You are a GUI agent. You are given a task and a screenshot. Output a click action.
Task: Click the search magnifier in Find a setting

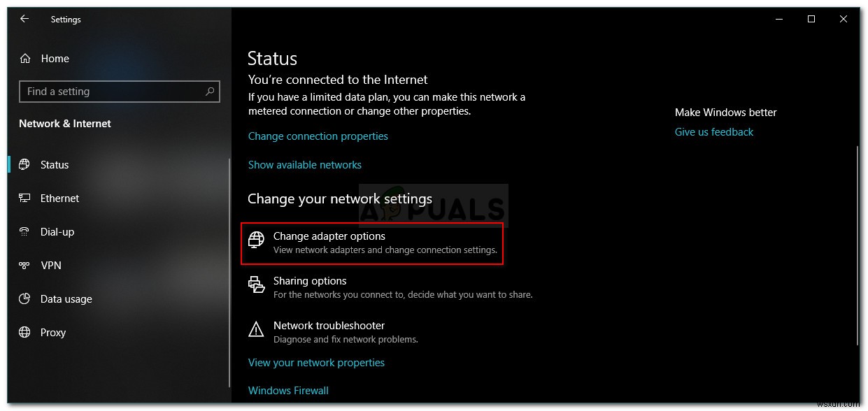[x=211, y=92]
